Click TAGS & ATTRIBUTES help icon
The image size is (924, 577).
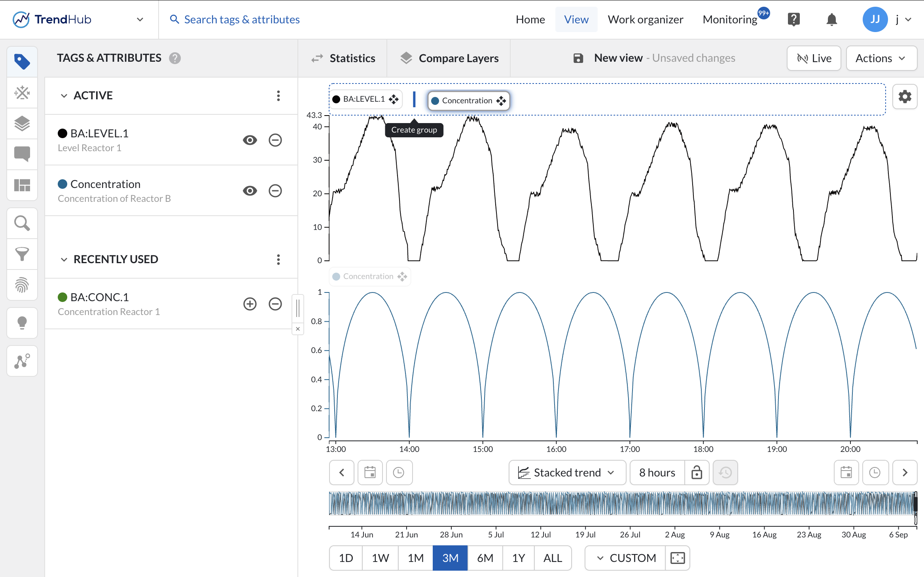point(175,58)
